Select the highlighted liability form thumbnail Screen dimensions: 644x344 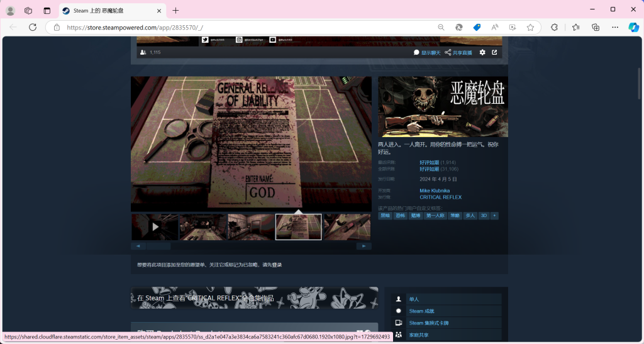tap(299, 226)
